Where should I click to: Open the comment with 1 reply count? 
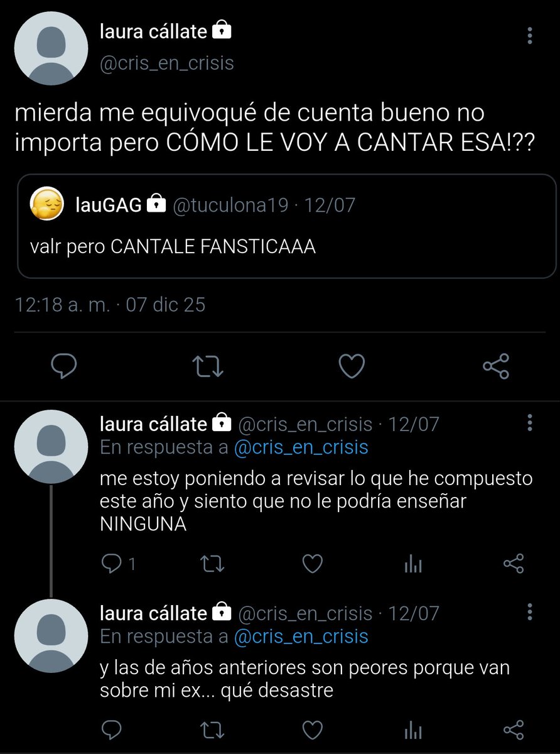pyautogui.click(x=118, y=564)
